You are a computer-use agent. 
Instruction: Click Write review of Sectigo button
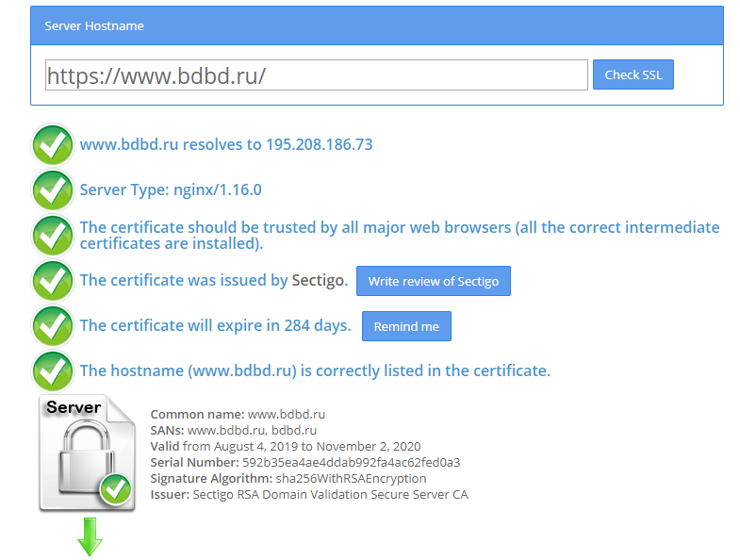tap(434, 281)
